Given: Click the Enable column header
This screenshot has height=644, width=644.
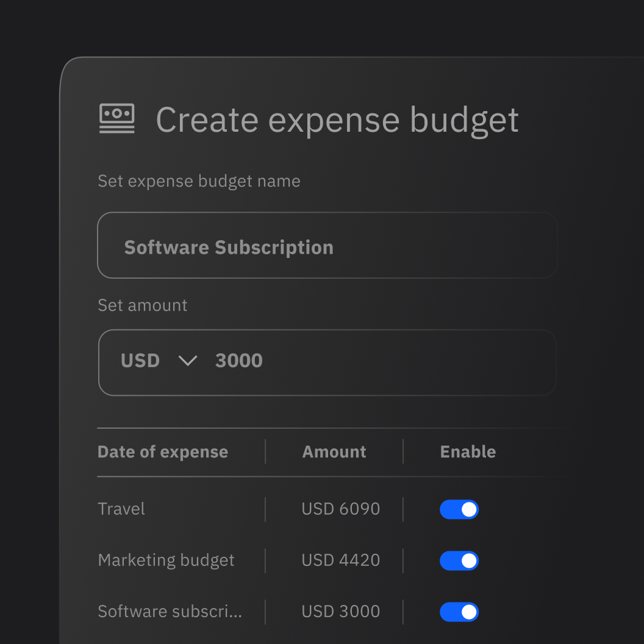Looking at the screenshot, I should click(x=468, y=452).
